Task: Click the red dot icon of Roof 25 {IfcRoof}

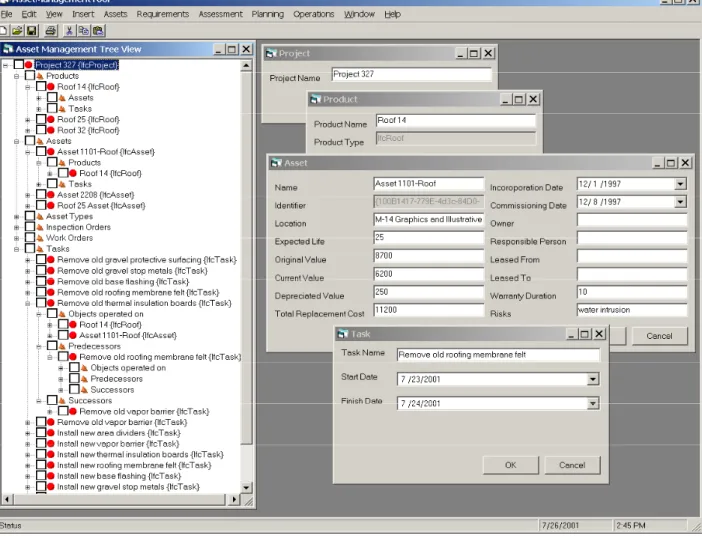Action: 51,120
